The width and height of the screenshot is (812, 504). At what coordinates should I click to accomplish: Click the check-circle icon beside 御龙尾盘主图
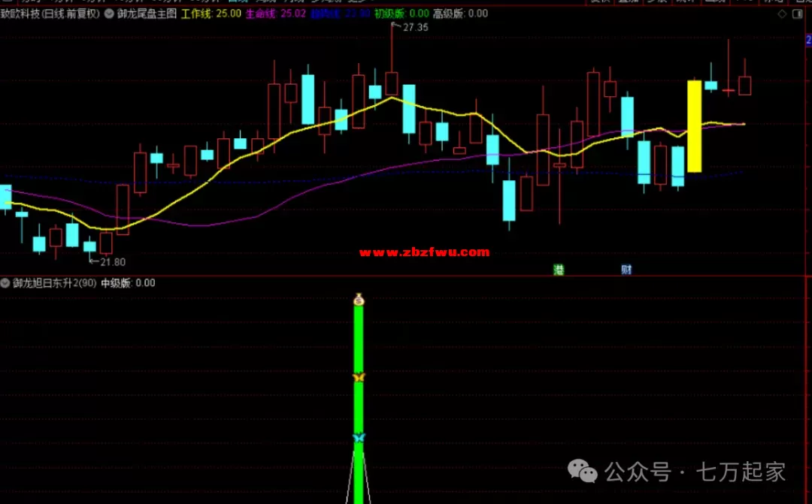coord(109,14)
